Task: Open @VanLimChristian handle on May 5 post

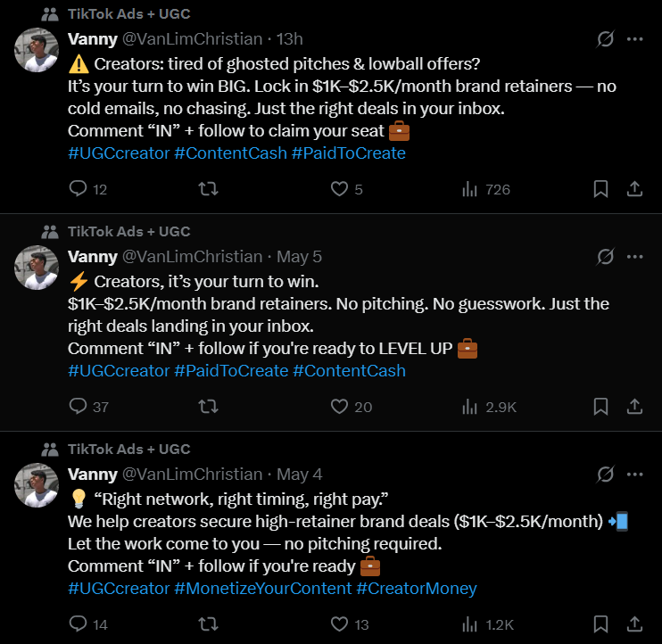Action: (x=192, y=257)
